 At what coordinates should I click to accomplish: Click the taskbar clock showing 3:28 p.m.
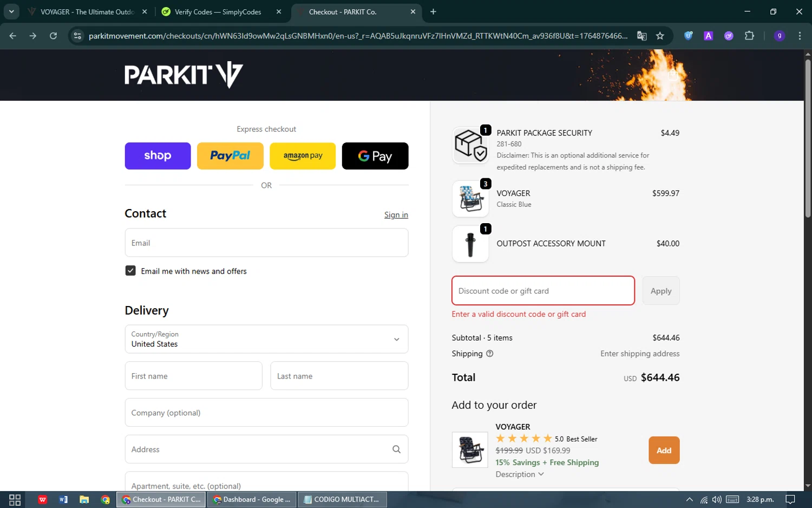[760, 499]
